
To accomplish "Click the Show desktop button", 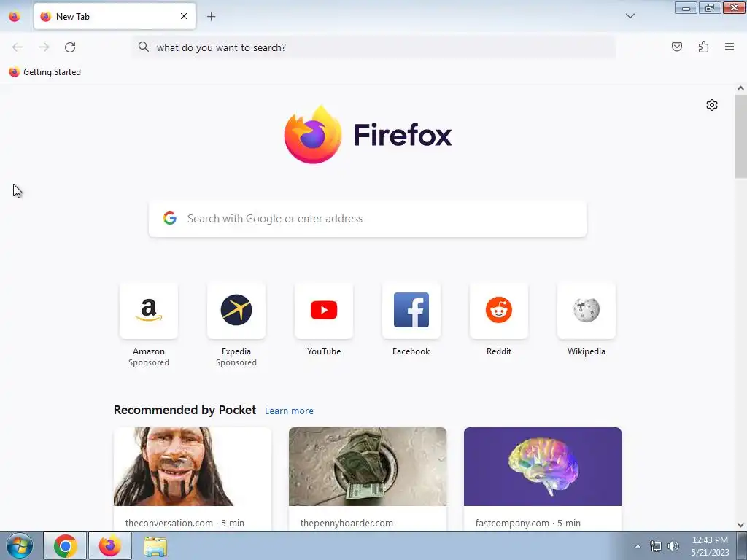I will coord(741,545).
